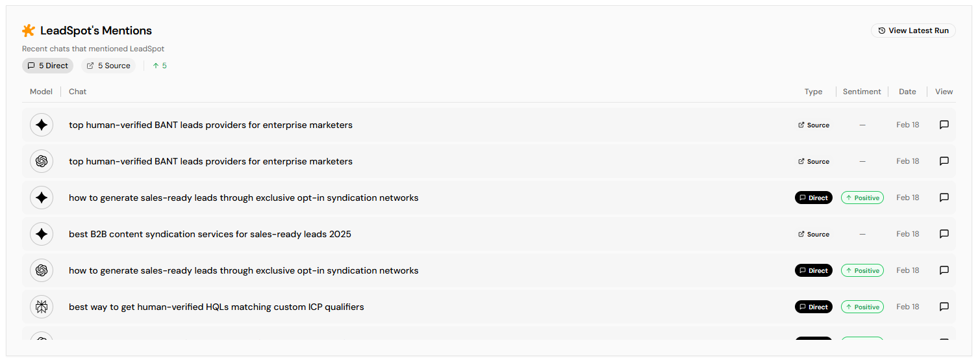Open the best B2B content syndication services chat
The height and width of the screenshot is (360, 980).
coord(210,234)
